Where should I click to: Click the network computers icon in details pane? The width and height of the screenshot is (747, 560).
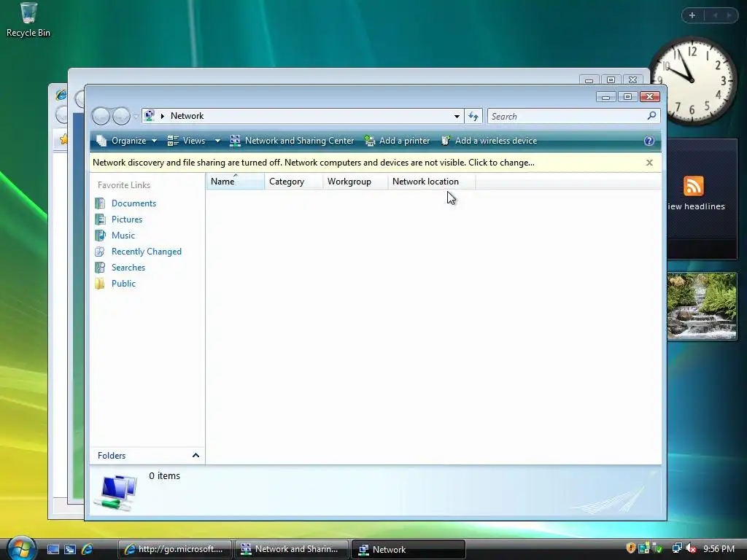[116, 492]
